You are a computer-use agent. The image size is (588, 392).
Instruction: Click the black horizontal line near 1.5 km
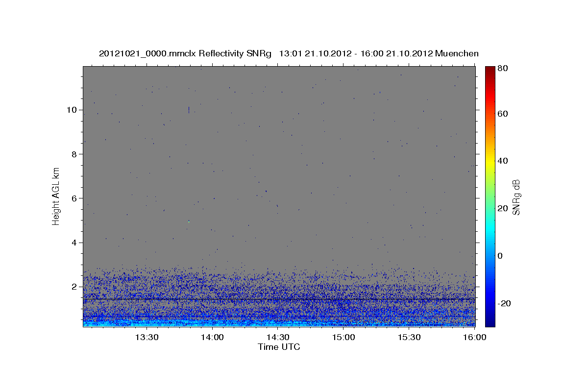[x=279, y=299]
